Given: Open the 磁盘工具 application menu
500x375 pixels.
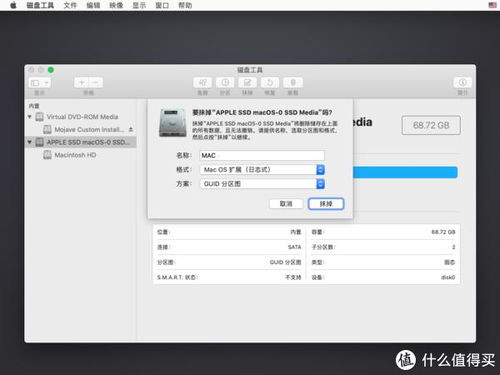Looking at the screenshot, I should click(40, 5).
